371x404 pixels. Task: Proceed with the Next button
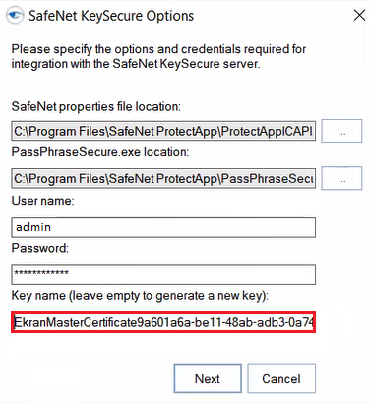(x=207, y=378)
